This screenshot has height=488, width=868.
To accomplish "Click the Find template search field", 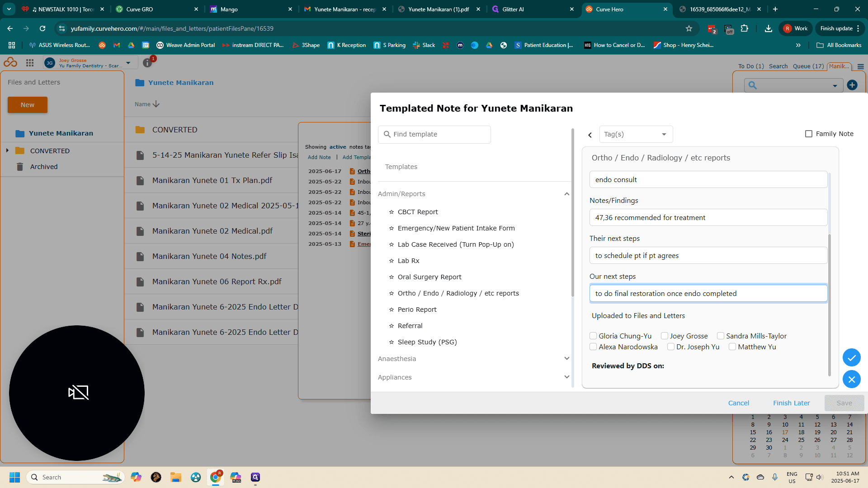I will (434, 135).
